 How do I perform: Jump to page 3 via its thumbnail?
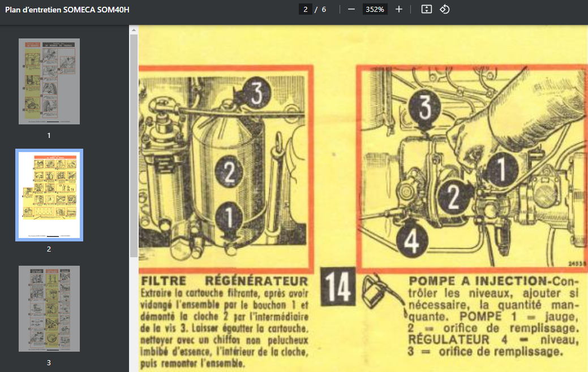point(49,309)
